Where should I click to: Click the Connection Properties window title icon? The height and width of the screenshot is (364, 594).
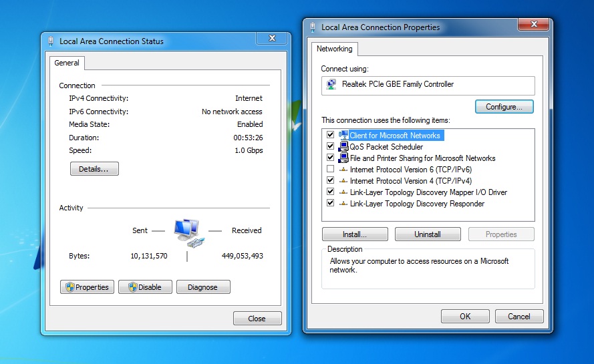point(313,27)
